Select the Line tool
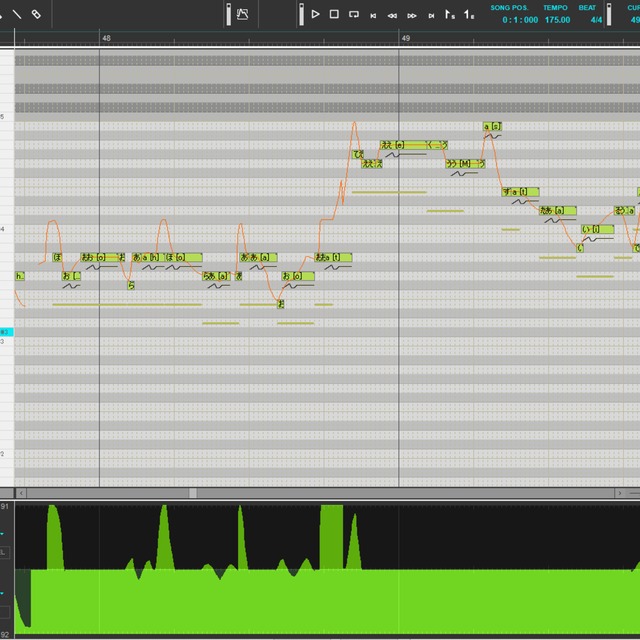The image size is (640, 640). [x=17, y=14]
